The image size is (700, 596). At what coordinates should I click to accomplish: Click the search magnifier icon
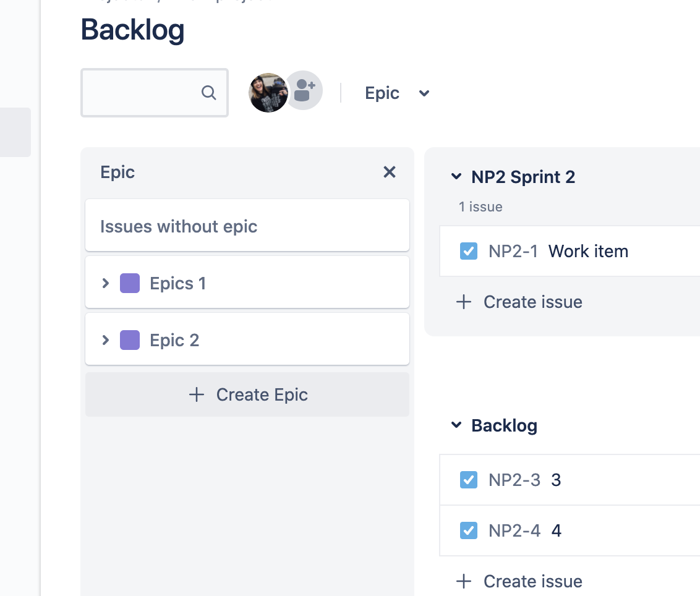[x=208, y=93]
